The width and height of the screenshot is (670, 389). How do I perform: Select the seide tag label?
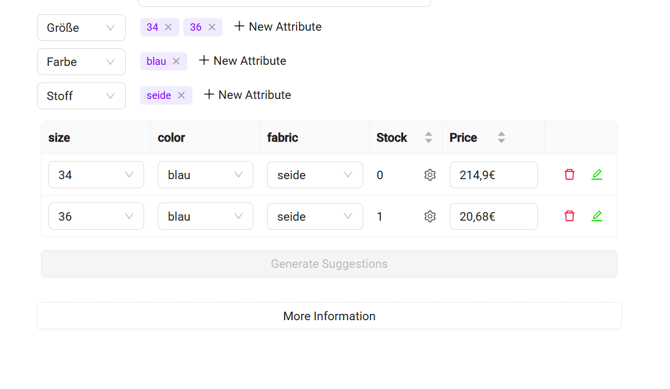pyautogui.click(x=159, y=96)
